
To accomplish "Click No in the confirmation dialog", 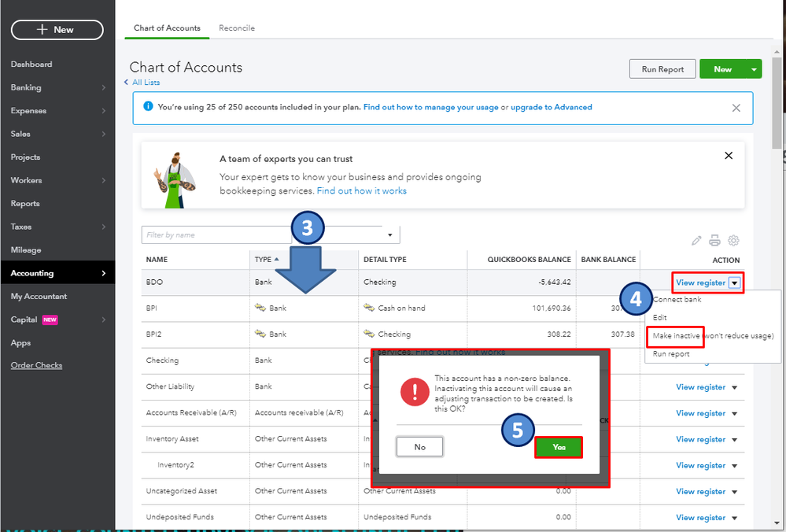I will click(419, 447).
